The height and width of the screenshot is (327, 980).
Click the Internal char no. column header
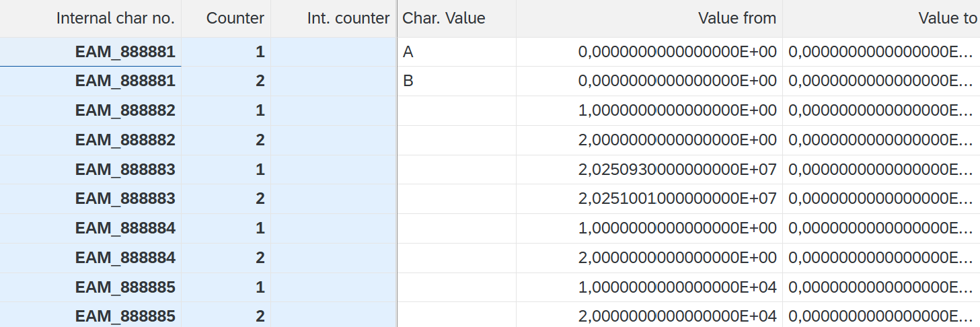click(x=115, y=18)
